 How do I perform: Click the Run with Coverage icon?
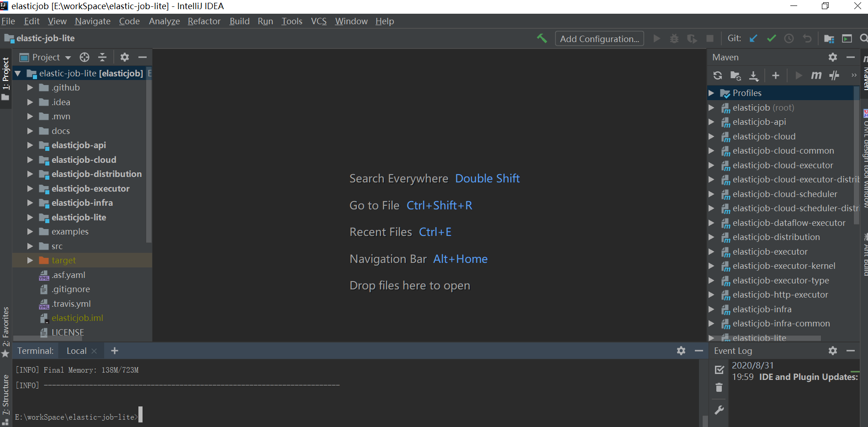coord(692,38)
